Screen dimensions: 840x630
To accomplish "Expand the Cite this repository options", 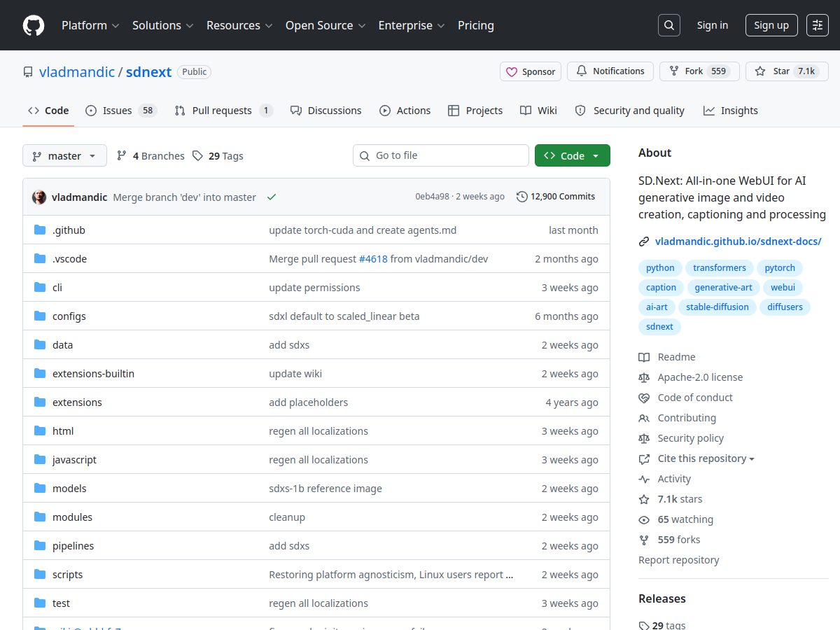I will 705,458.
